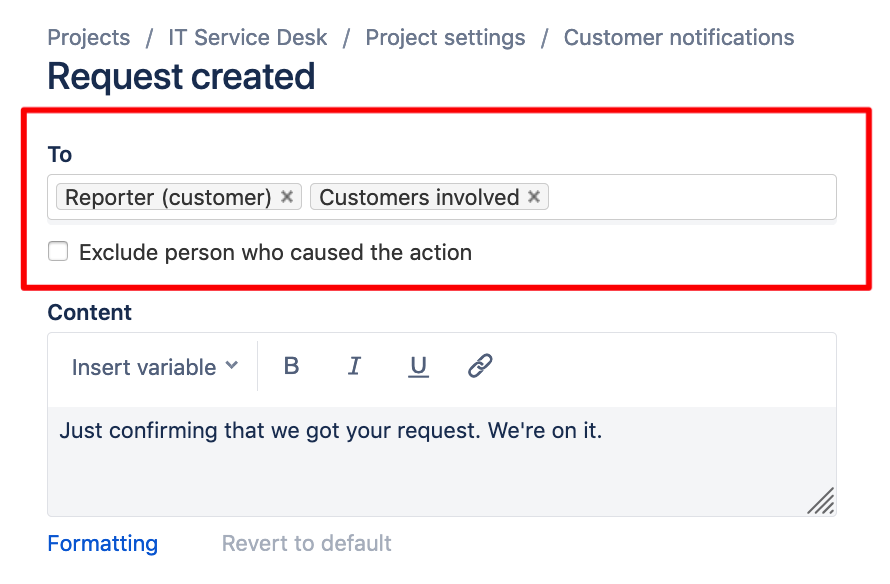Open the Formatting help link
The height and width of the screenshot is (584, 890).
(x=103, y=544)
